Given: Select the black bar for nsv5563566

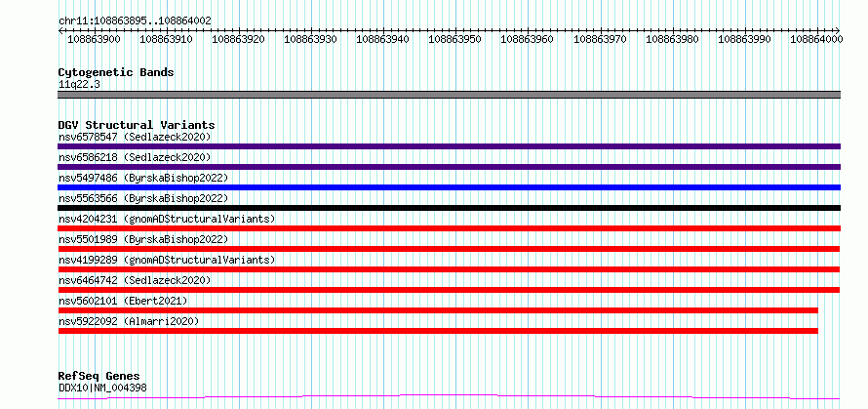Looking at the screenshot, I should pyautogui.click(x=449, y=208).
